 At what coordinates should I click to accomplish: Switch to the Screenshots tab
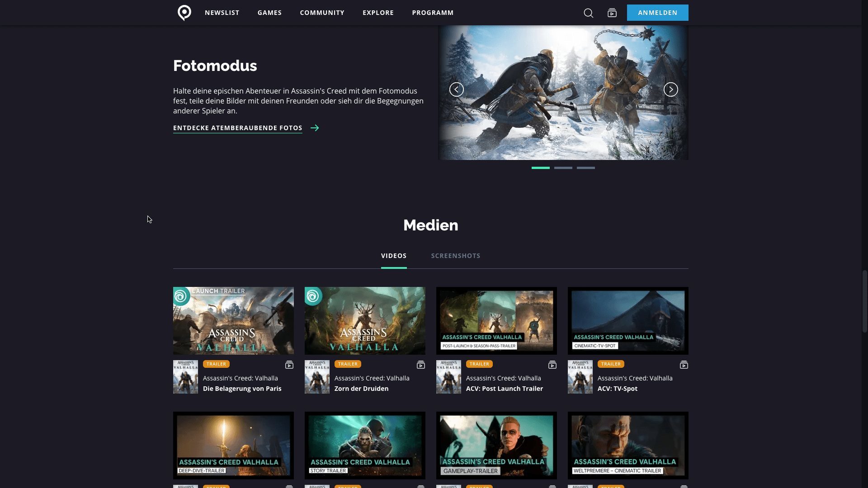click(x=456, y=256)
